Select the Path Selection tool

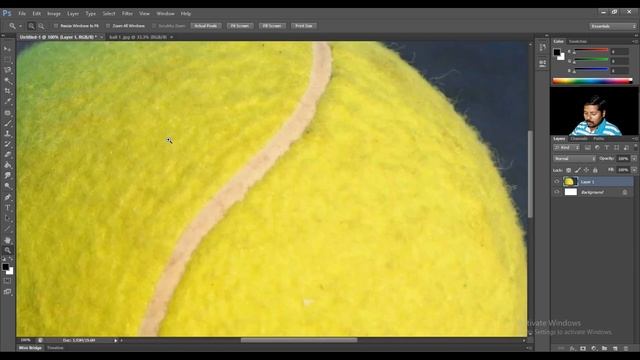point(7,218)
